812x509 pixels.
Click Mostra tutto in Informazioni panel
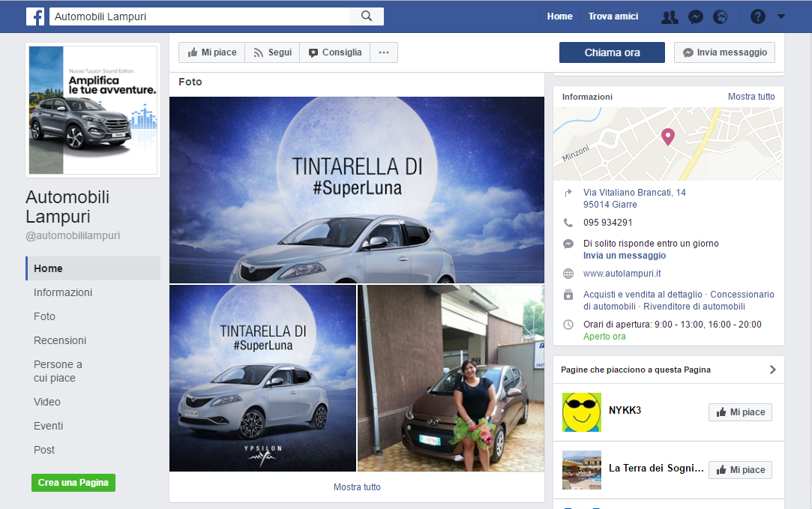(x=751, y=96)
